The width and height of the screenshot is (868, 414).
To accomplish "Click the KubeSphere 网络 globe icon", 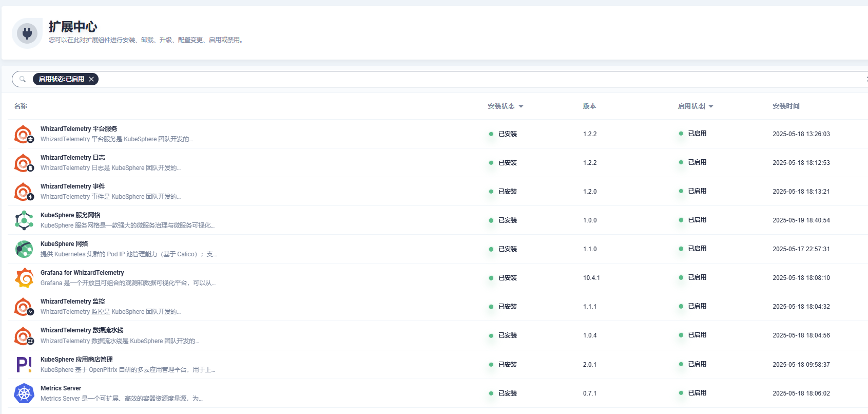I will pos(24,249).
